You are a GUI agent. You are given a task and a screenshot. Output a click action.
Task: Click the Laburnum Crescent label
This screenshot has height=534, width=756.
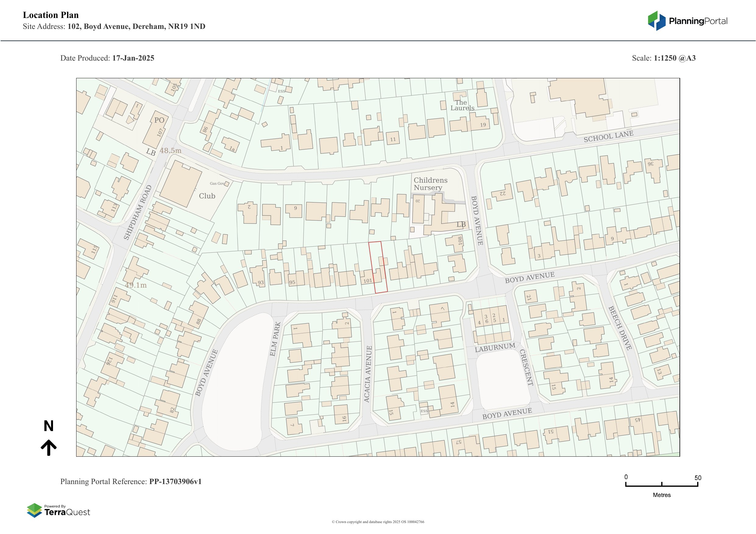(495, 347)
